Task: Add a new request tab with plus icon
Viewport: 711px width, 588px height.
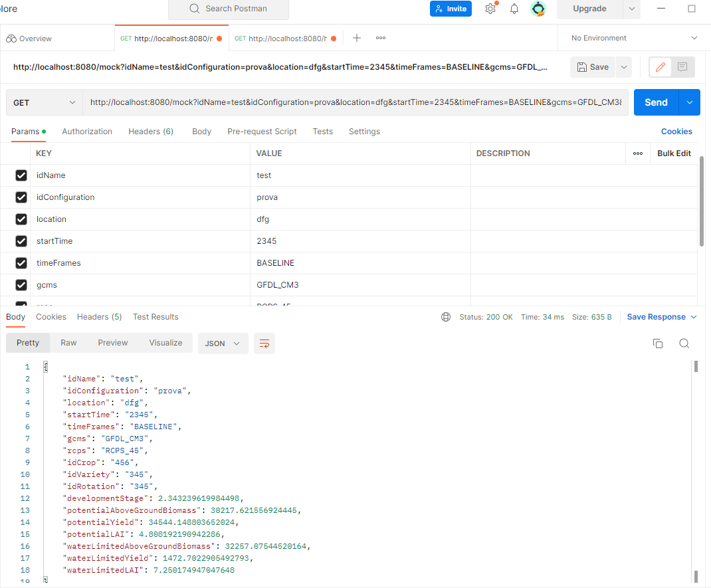Action: click(x=357, y=38)
